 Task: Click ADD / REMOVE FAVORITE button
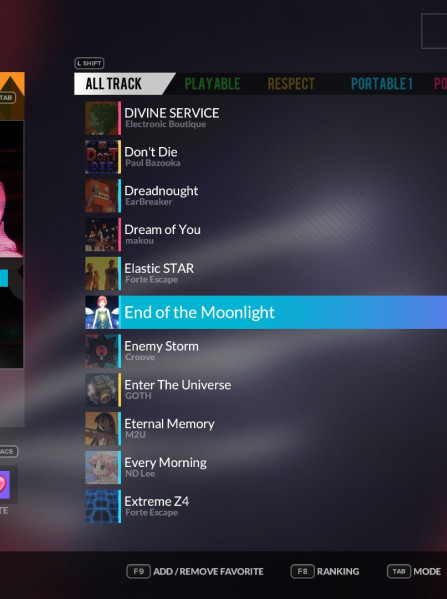(x=195, y=571)
